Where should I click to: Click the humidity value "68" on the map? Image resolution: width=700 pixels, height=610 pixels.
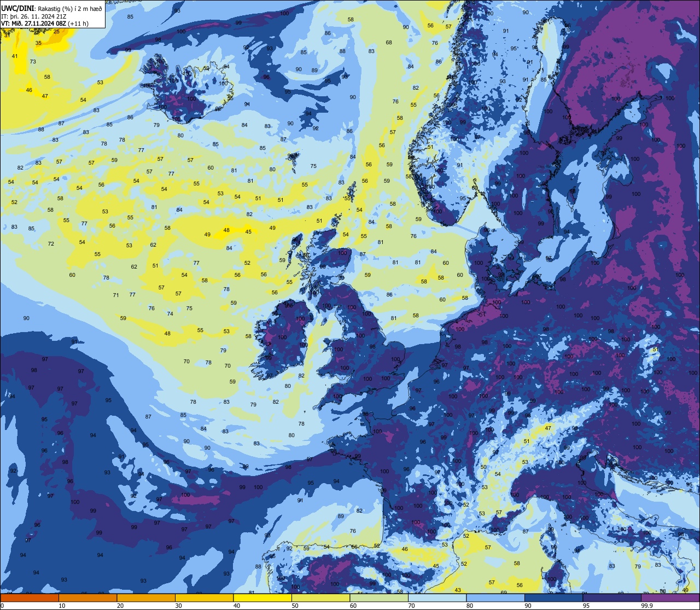click(389, 43)
